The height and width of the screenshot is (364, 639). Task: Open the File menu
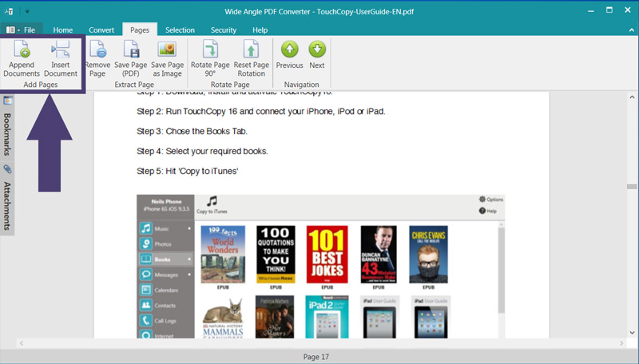click(x=22, y=30)
